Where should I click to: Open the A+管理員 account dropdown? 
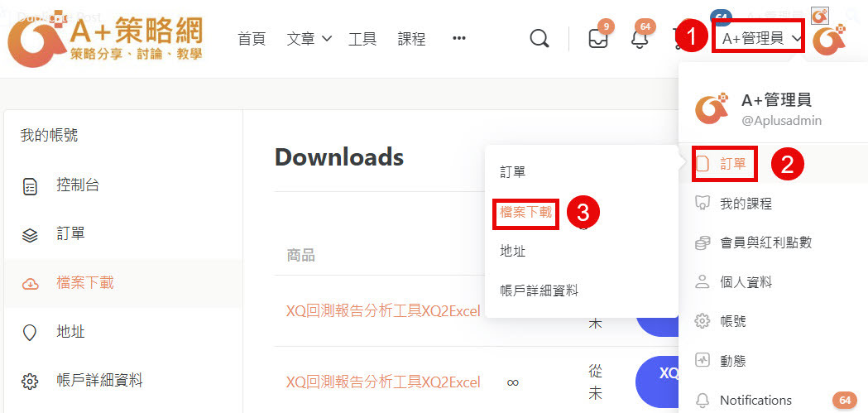coord(758,38)
